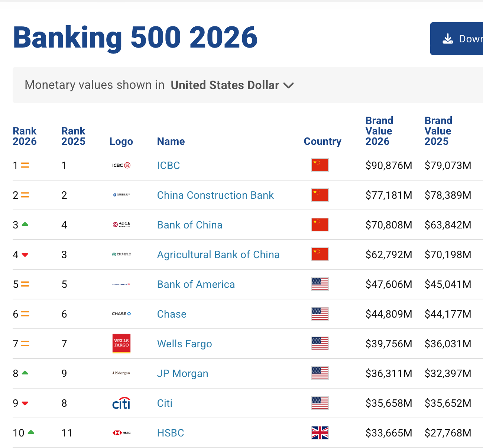Click the HSBC logo icon
Screen dimensions: 483x448
[121, 433]
